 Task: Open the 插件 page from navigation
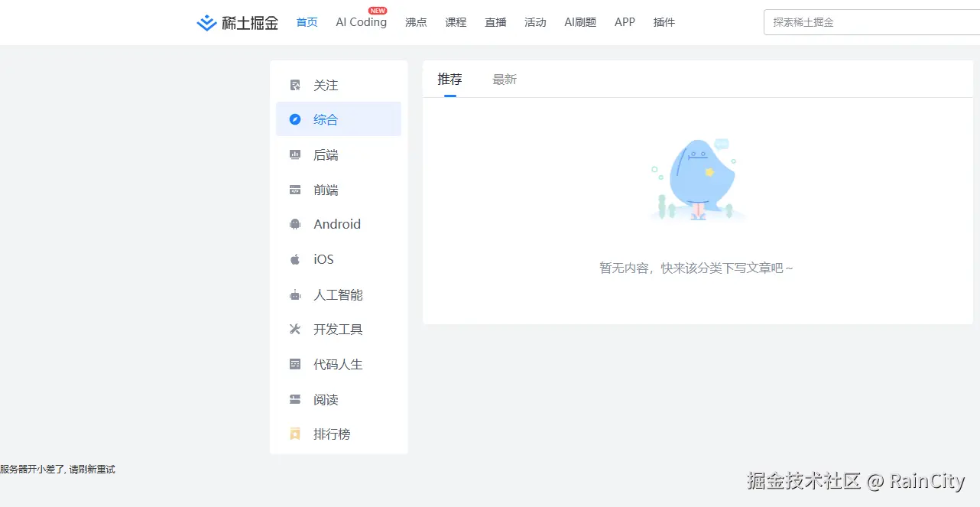(664, 22)
